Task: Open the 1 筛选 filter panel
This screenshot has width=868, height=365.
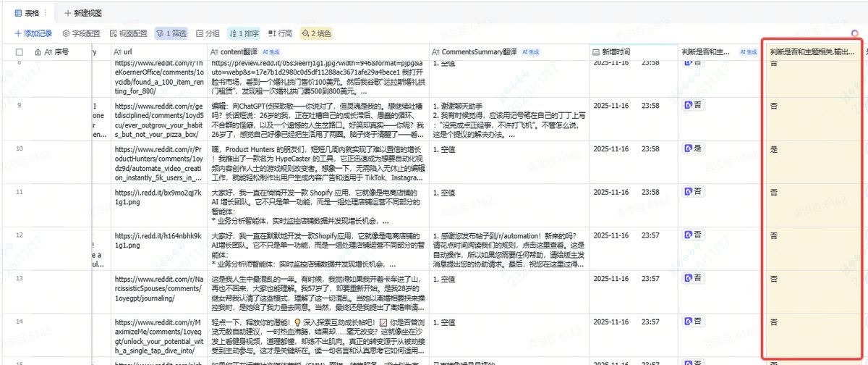Action: tap(171, 33)
